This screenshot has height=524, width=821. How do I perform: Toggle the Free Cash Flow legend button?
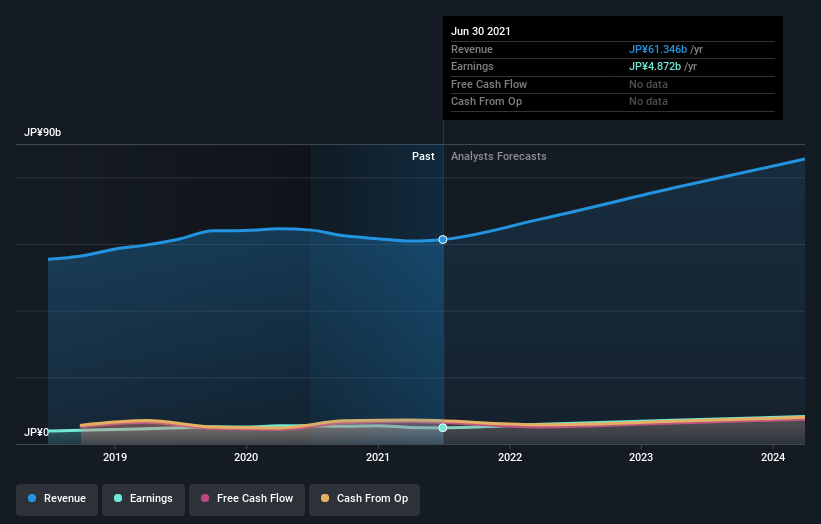click(x=247, y=499)
